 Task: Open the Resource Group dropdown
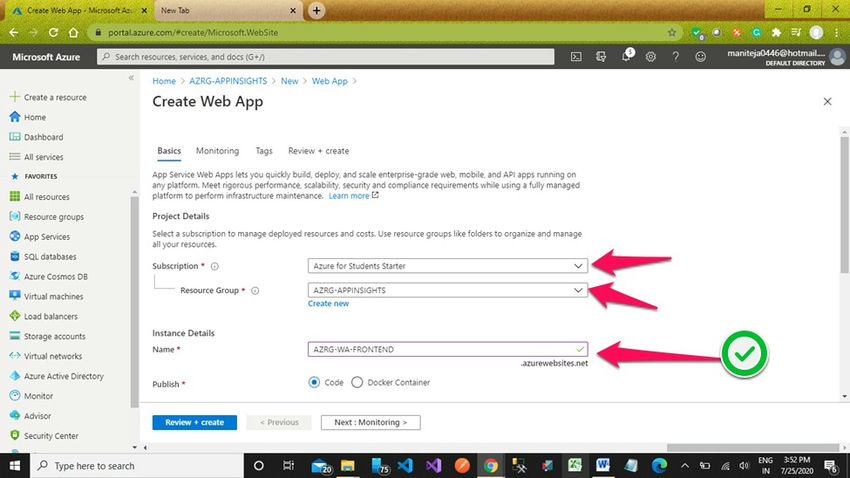coord(448,290)
